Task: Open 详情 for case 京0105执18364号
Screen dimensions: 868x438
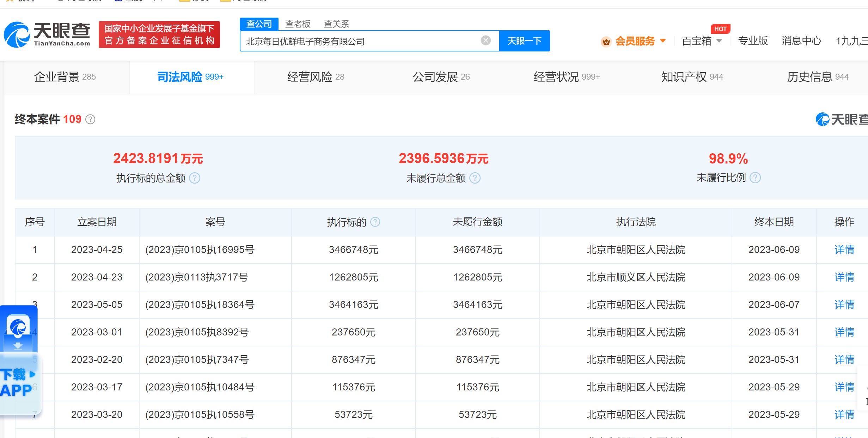Action: click(x=844, y=305)
